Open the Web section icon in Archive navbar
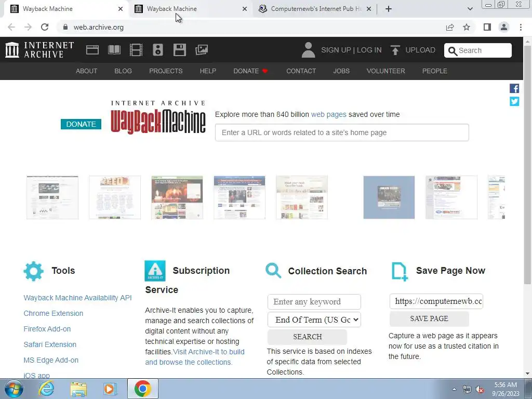 coord(92,50)
